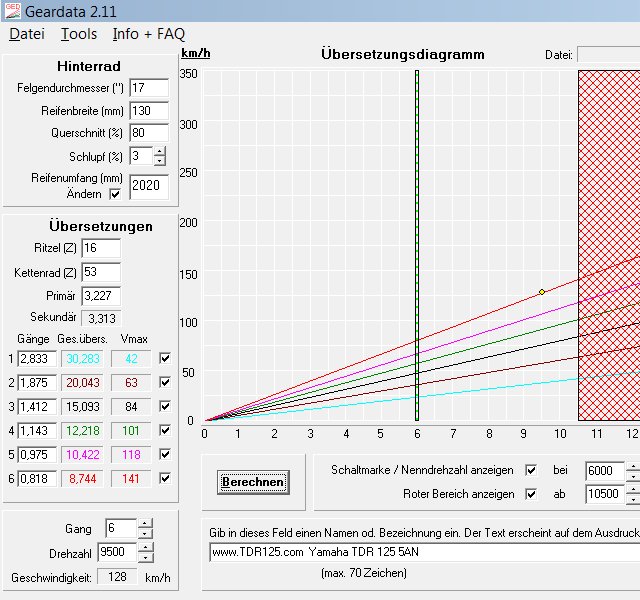This screenshot has width=640, height=600.
Task: Click the name description text field
Action: coord(420,552)
